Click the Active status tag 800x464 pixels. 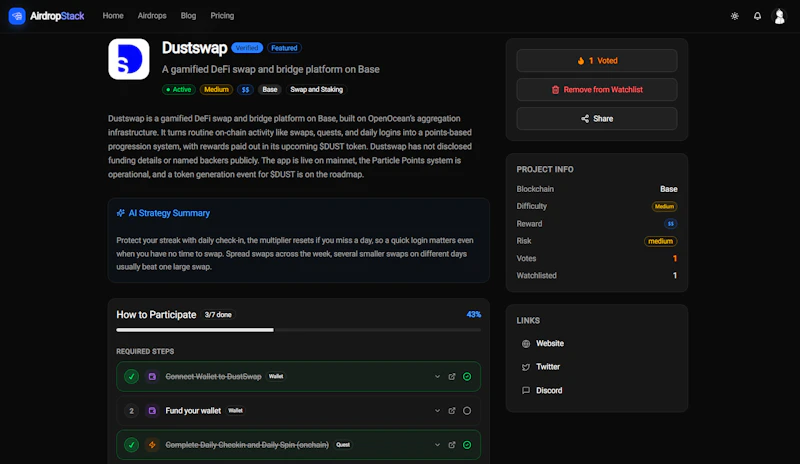(179, 90)
